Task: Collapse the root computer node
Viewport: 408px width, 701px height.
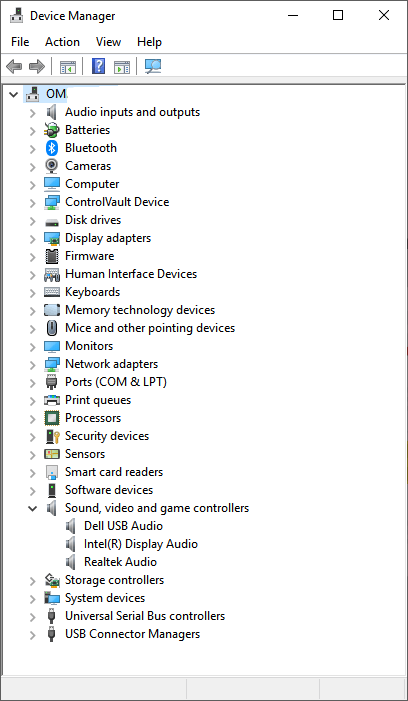Action: tap(13, 94)
